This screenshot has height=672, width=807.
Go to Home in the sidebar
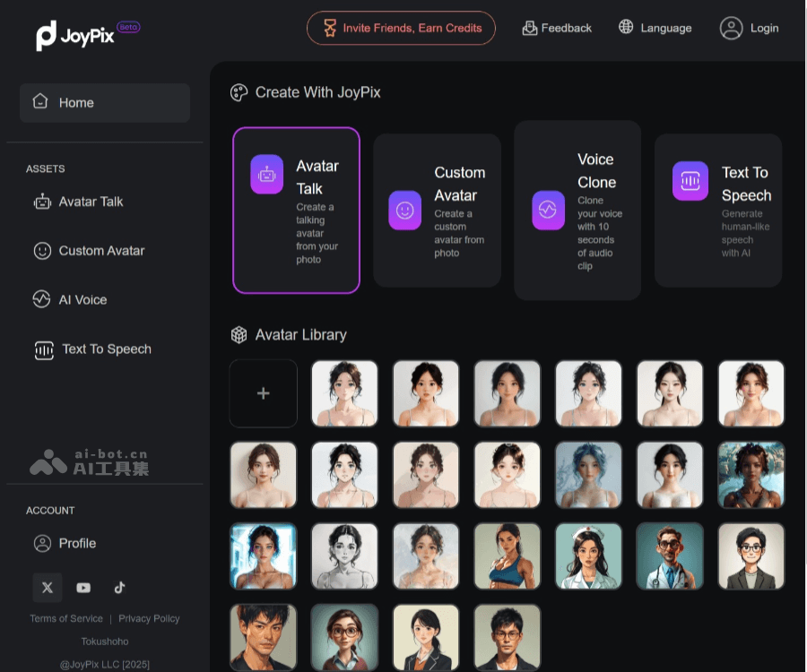coord(104,103)
